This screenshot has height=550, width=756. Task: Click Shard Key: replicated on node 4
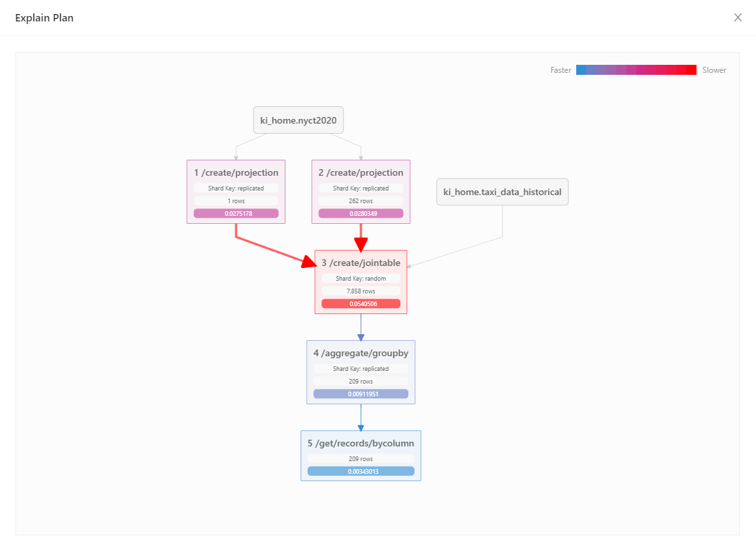[360, 368]
